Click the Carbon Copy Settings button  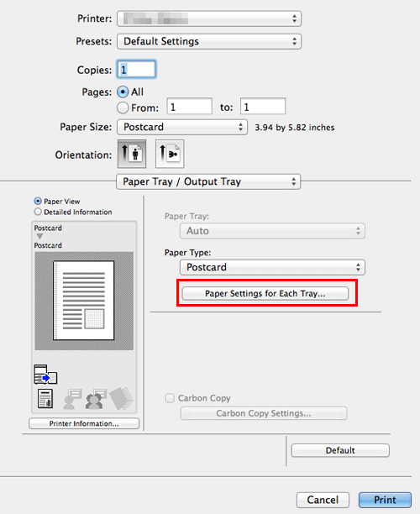point(264,413)
